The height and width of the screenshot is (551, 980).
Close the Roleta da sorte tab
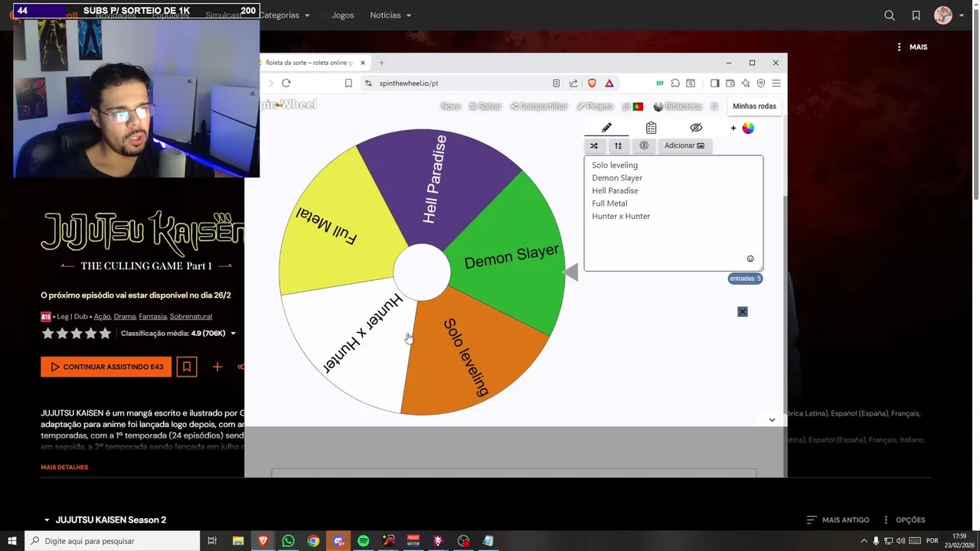[363, 63]
